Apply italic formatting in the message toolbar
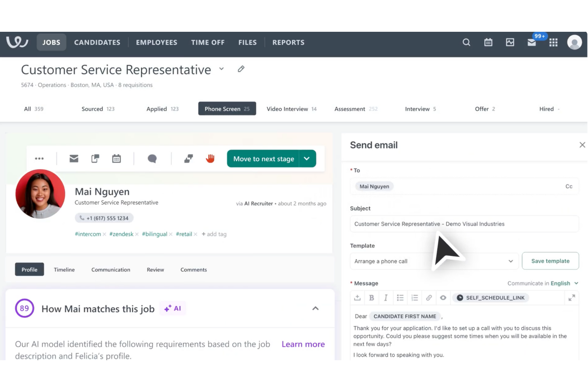This screenshot has width=588, height=392. coord(385,297)
